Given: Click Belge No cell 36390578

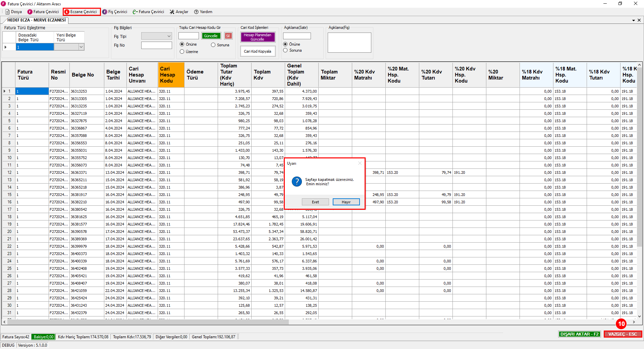Looking at the screenshot, I should (x=87, y=232).
